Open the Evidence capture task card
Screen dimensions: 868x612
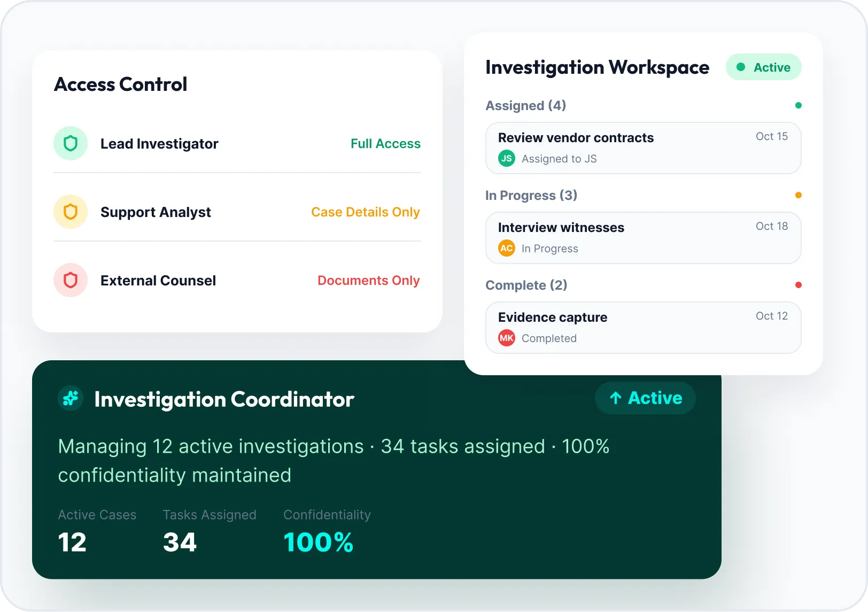pos(644,328)
